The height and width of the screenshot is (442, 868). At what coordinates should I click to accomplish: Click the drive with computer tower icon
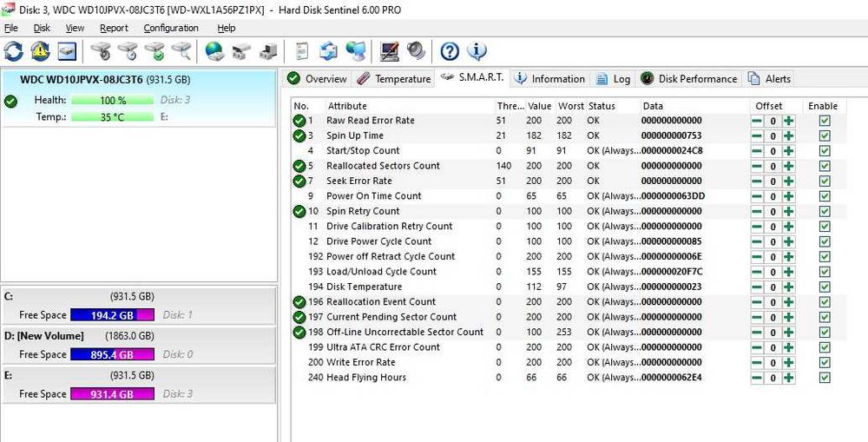(x=268, y=51)
